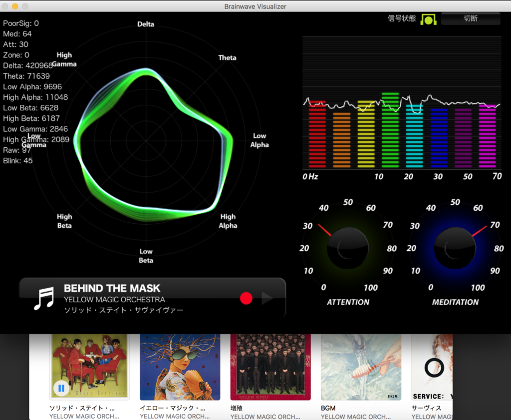The image size is (511, 420).
Task: Click the Low Gamma: 2846 readout
Action: (x=35, y=129)
